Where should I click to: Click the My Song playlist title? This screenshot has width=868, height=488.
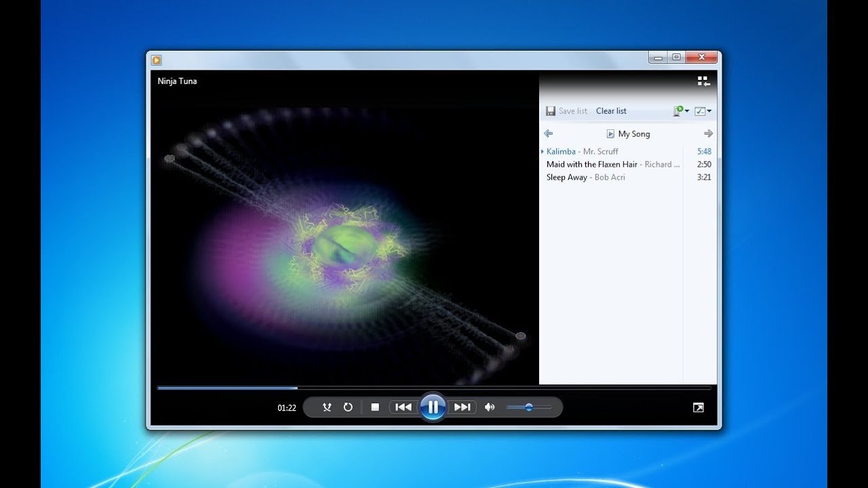634,134
